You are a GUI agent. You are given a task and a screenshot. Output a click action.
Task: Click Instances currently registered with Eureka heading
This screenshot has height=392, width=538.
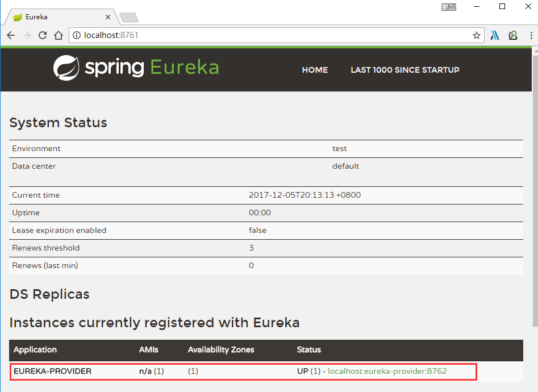(x=155, y=323)
